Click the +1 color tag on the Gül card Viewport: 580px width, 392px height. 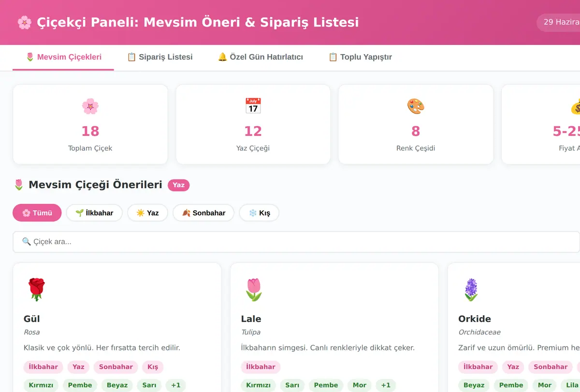(176, 385)
